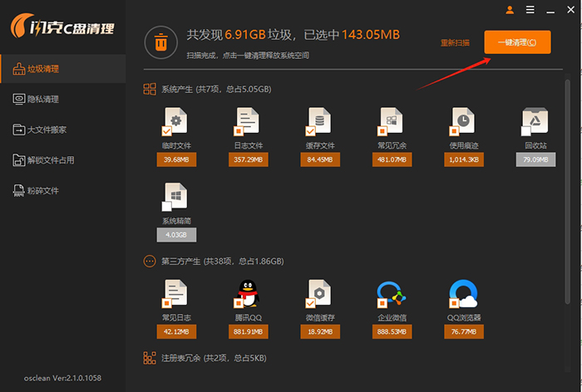Toggle the 使用痕迹 checkbox

click(454, 131)
